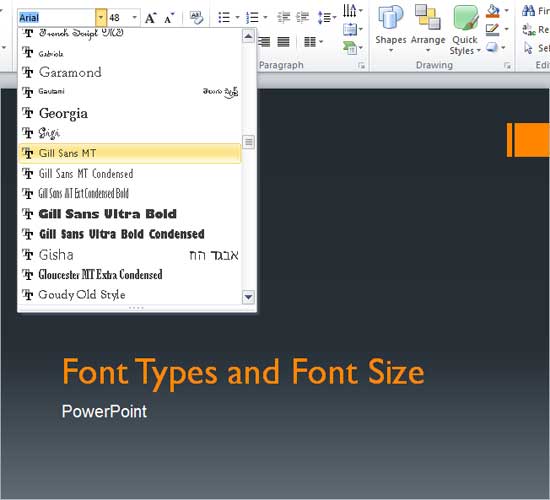Image resolution: width=550 pixels, height=500 pixels.
Task: Collapse the font name dropdown arrow
Action: pyautogui.click(x=101, y=18)
